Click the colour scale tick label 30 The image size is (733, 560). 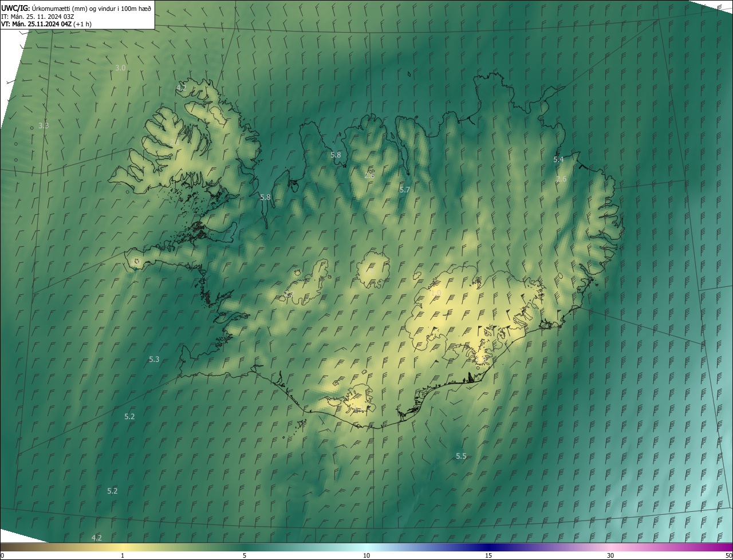610,555
